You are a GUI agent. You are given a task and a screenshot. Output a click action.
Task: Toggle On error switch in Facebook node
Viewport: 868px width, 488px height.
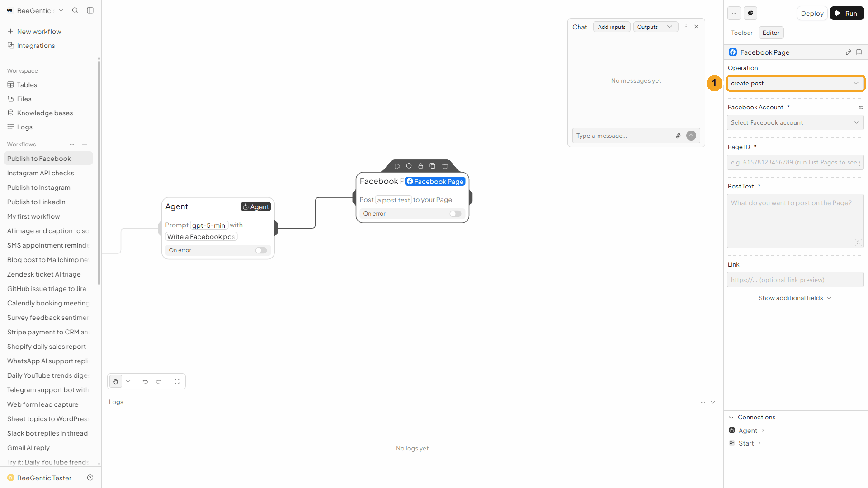pos(455,214)
